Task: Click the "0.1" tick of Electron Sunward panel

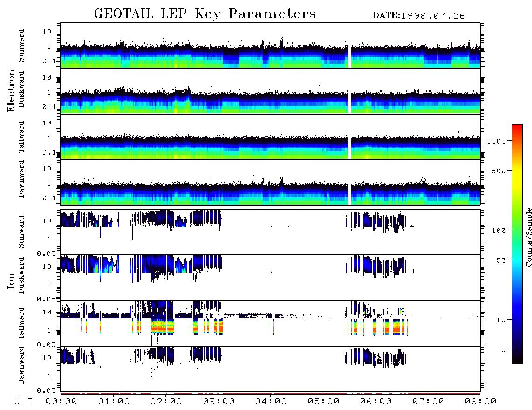Action: pyautogui.click(x=49, y=61)
